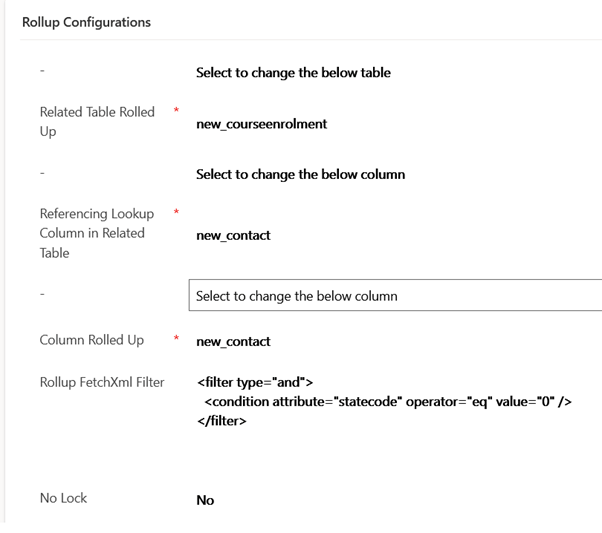Open the 'Select to change the below table' dropdown
This screenshot has width=602, height=533.
coord(293,73)
